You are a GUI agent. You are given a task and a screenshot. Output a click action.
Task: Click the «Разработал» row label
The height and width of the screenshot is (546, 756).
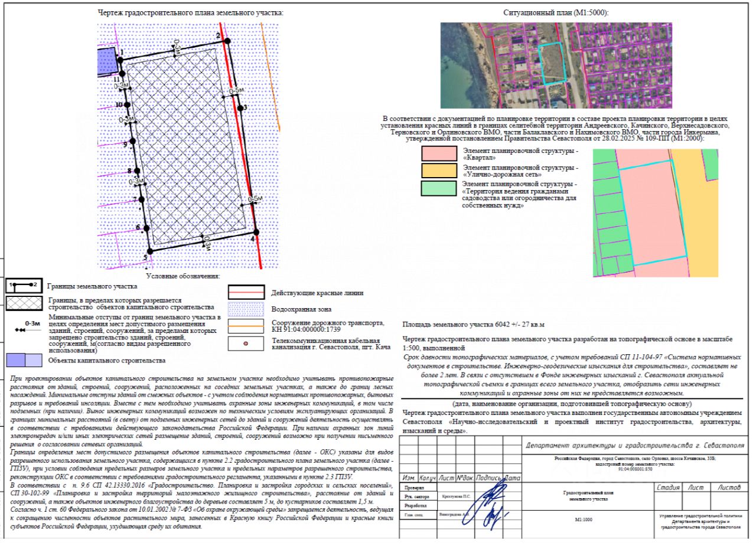(x=416, y=506)
